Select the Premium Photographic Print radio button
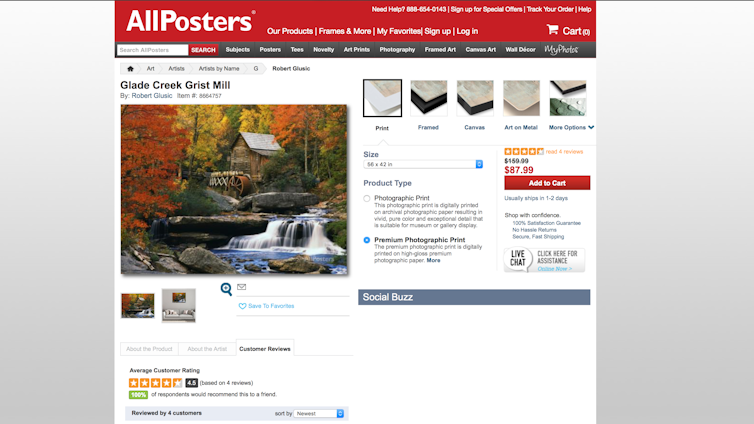 tap(367, 240)
